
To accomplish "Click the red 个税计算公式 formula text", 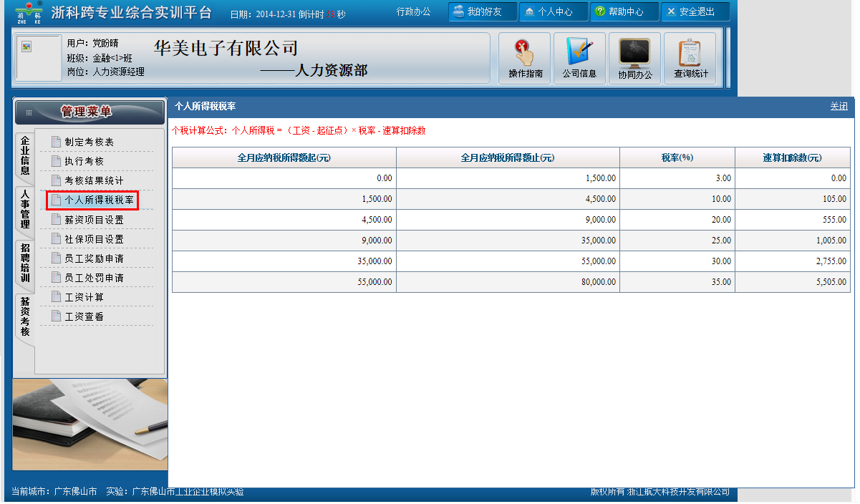I will [299, 130].
